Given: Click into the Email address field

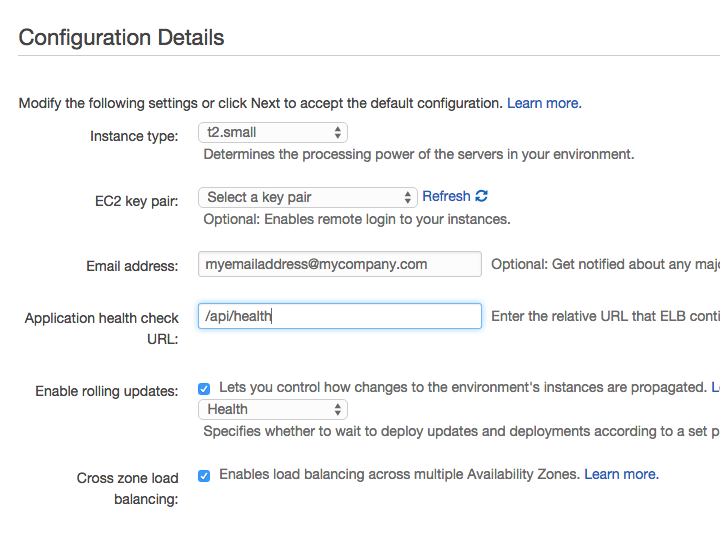Looking at the screenshot, I should tap(340, 264).
